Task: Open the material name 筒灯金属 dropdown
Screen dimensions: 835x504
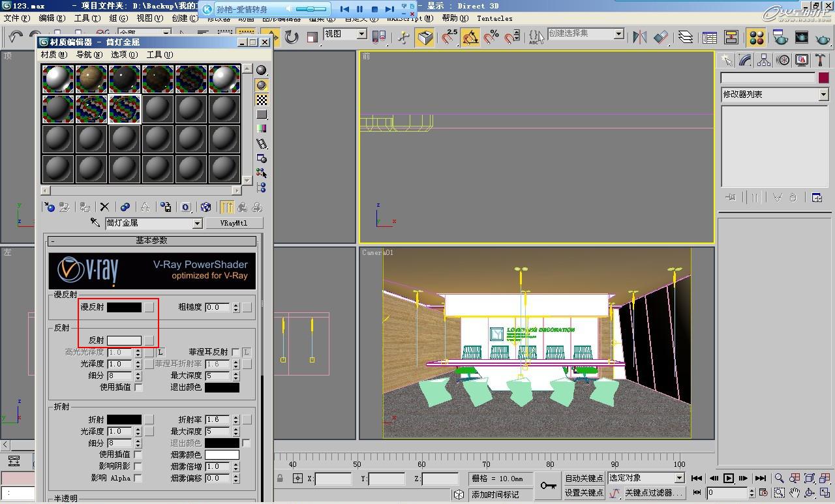Action: coord(198,223)
